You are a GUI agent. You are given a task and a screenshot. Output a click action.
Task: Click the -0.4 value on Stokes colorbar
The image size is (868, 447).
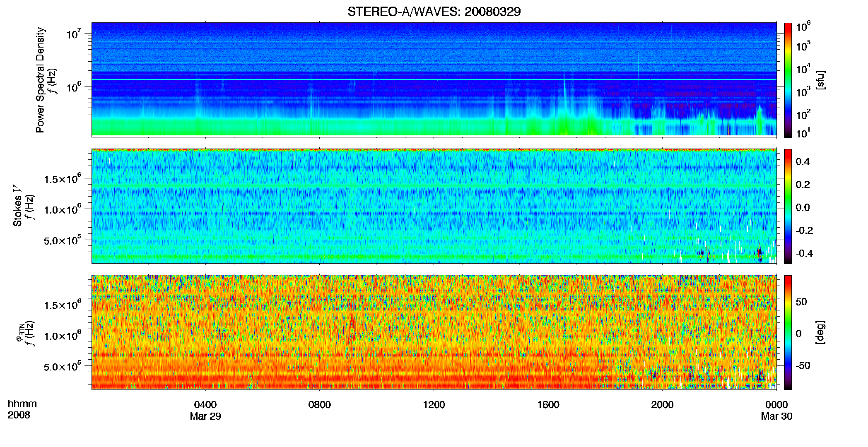coord(804,253)
